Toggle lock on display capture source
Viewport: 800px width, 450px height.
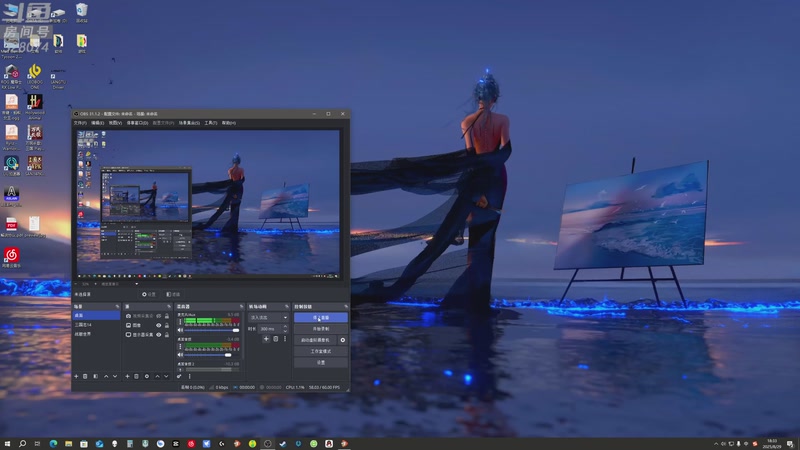click(x=167, y=335)
